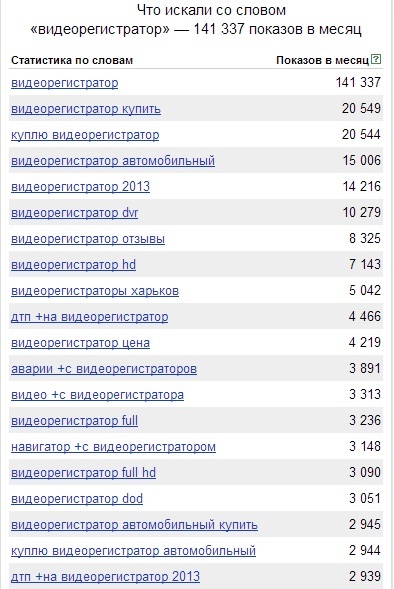
Task: Select the навигатор +с видеорегистратором link
Action: click(x=113, y=447)
